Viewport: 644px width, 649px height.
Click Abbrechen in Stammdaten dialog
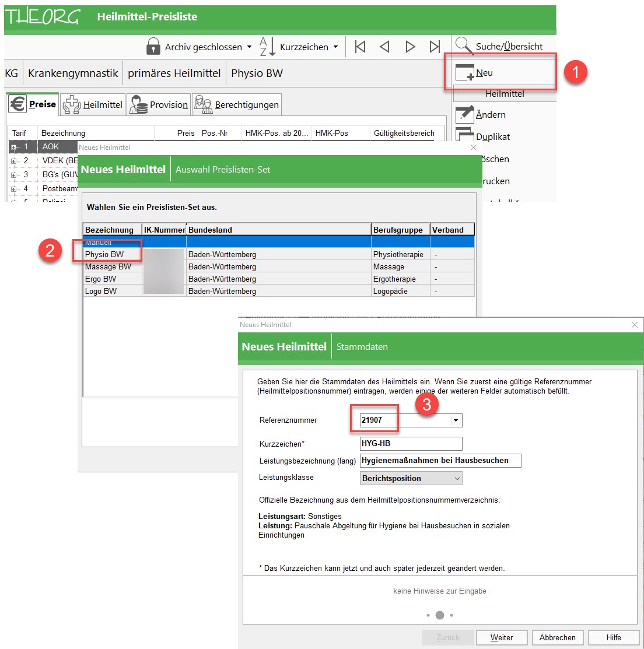coord(558,637)
